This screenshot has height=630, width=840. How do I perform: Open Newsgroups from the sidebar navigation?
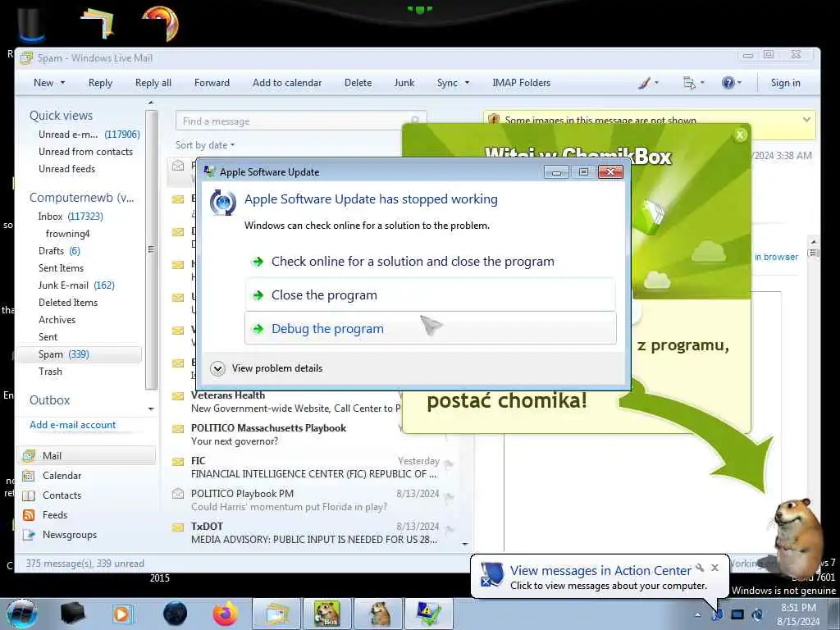pos(70,535)
